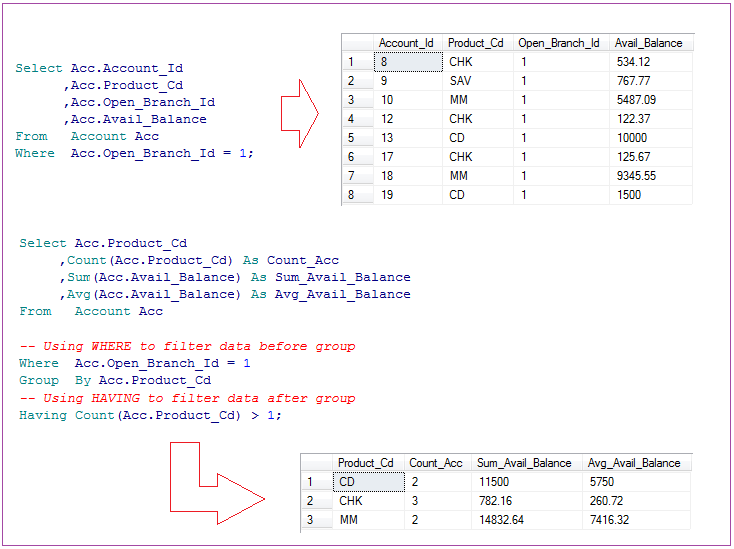Select the SAV product cell
The image size is (734, 549).
[477, 81]
